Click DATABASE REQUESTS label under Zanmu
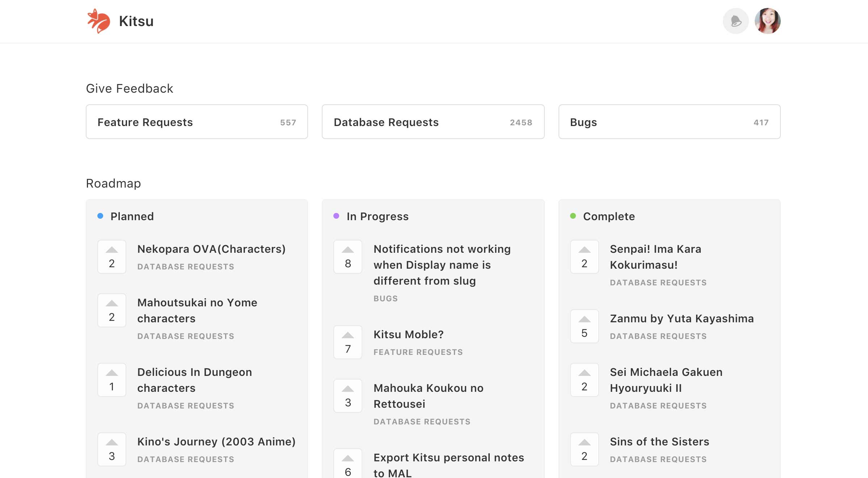This screenshot has width=868, height=478. (x=658, y=336)
